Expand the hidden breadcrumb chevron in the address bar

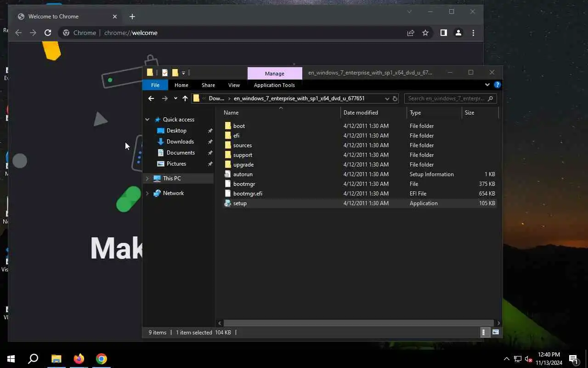pyautogui.click(x=204, y=98)
